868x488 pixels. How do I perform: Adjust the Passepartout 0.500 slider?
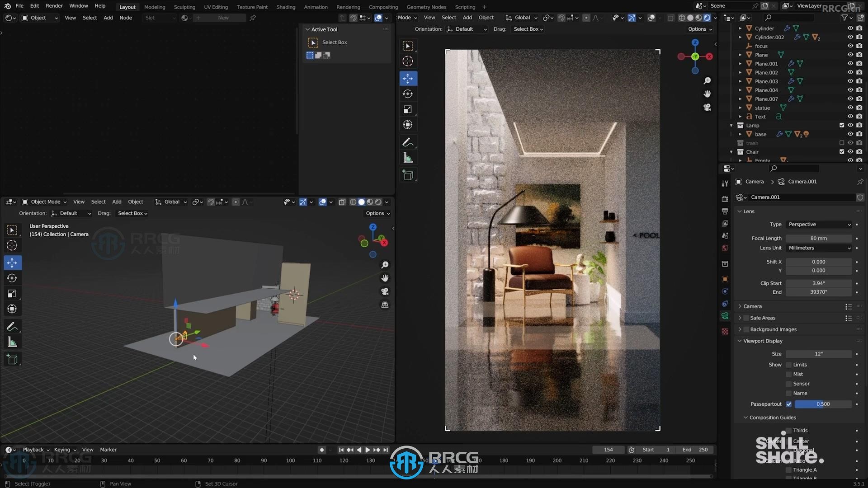[823, 404]
